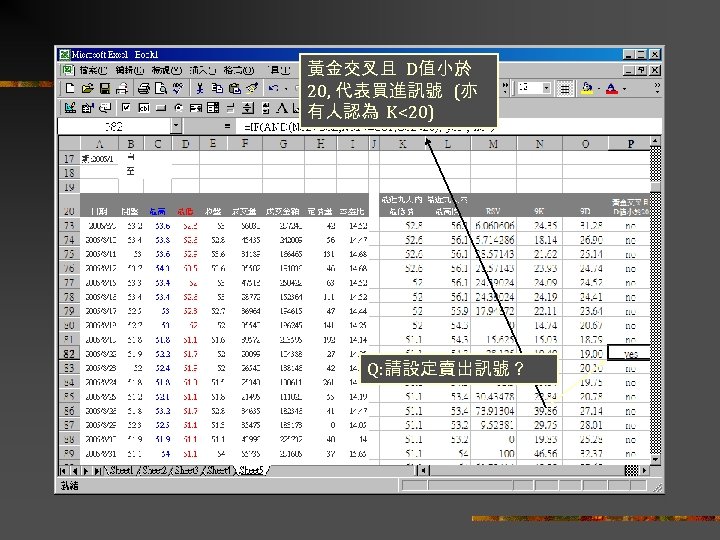
Task: Click into the formula bar input
Action: [x=450, y=126]
